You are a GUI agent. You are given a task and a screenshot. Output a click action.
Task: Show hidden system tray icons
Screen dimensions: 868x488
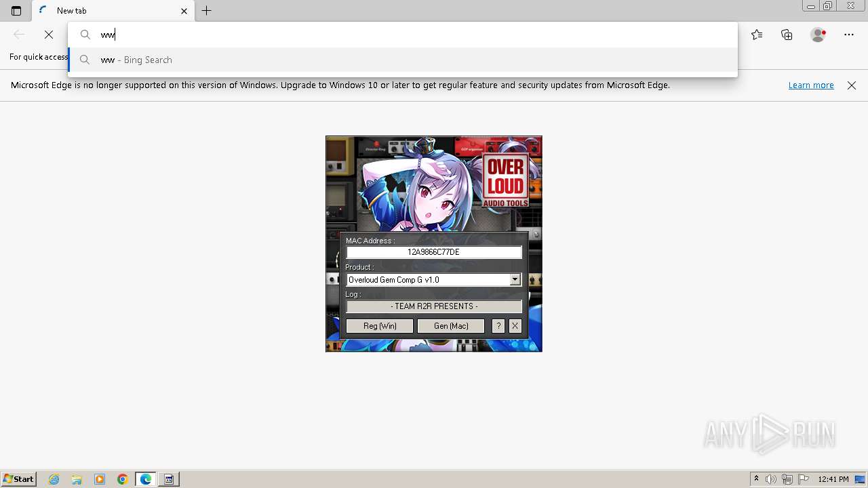[x=756, y=479]
